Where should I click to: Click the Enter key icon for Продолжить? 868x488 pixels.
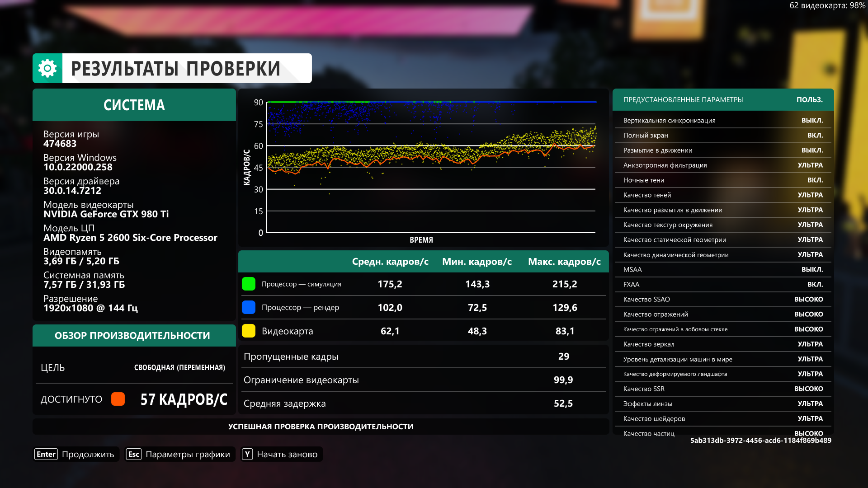[x=46, y=454]
